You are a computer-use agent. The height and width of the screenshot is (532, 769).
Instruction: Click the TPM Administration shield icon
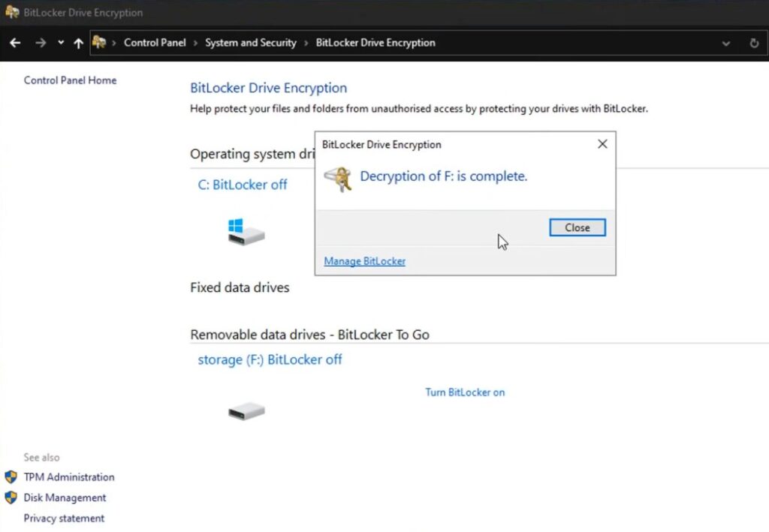click(x=11, y=477)
